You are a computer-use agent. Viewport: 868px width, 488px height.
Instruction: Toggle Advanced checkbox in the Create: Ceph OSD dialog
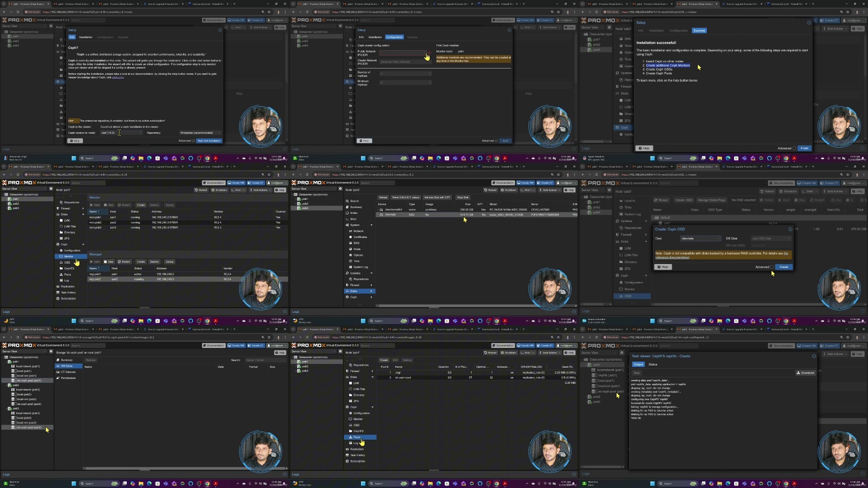[x=772, y=267]
